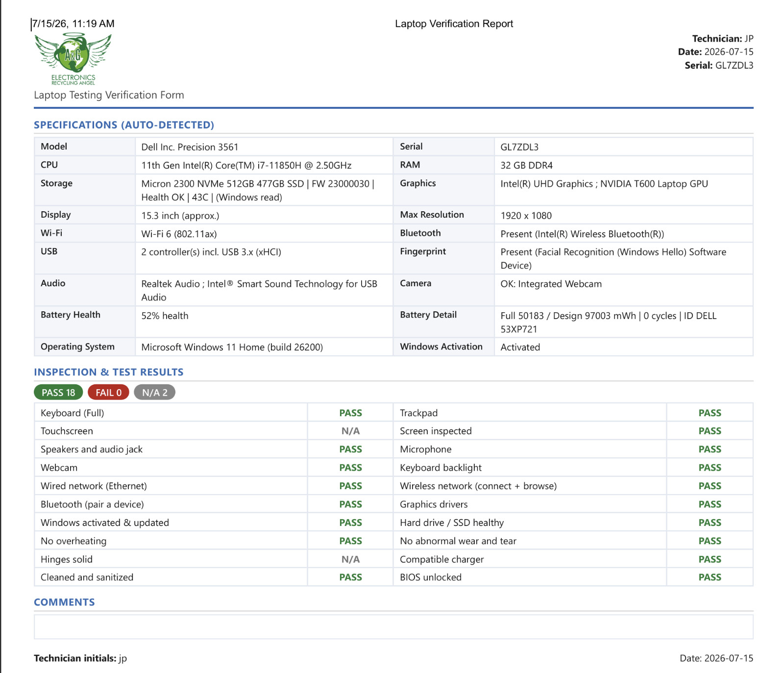Viewport: 784px width, 673px height.
Task: Click the 'Technician initials: jp' footer text
Action: click(80, 658)
